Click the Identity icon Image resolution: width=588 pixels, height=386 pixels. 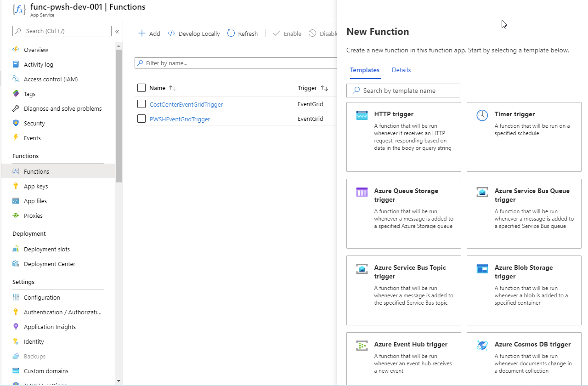(x=16, y=341)
